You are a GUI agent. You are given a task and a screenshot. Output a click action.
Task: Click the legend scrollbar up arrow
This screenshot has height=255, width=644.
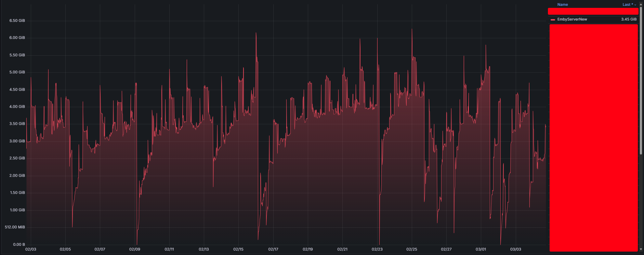pyautogui.click(x=641, y=4)
